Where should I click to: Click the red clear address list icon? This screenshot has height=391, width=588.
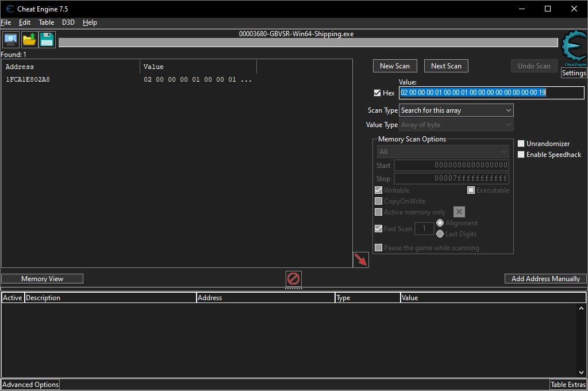pyautogui.click(x=293, y=279)
